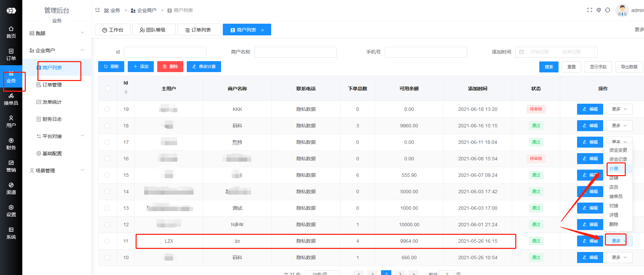Click 编辑 for merchant KKK row 19

pyautogui.click(x=590, y=109)
